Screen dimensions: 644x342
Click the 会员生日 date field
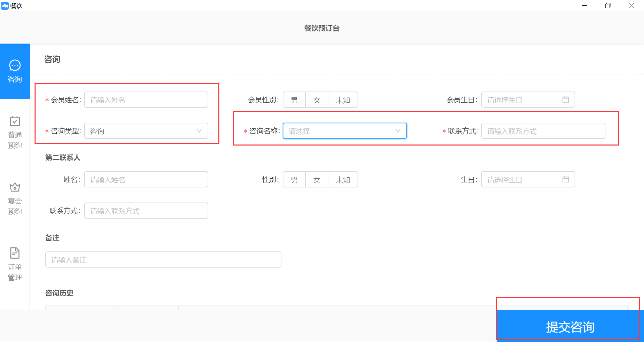coord(528,100)
